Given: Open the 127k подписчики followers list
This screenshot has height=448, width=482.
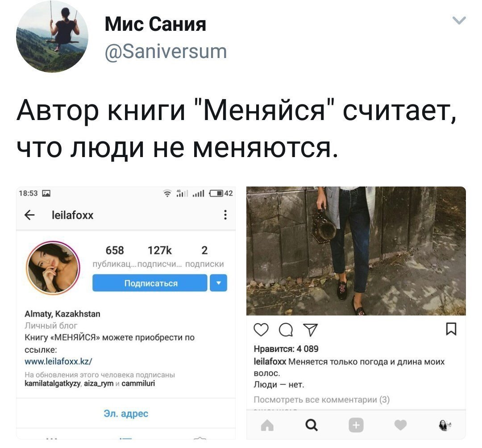Looking at the screenshot, I should 159,256.
